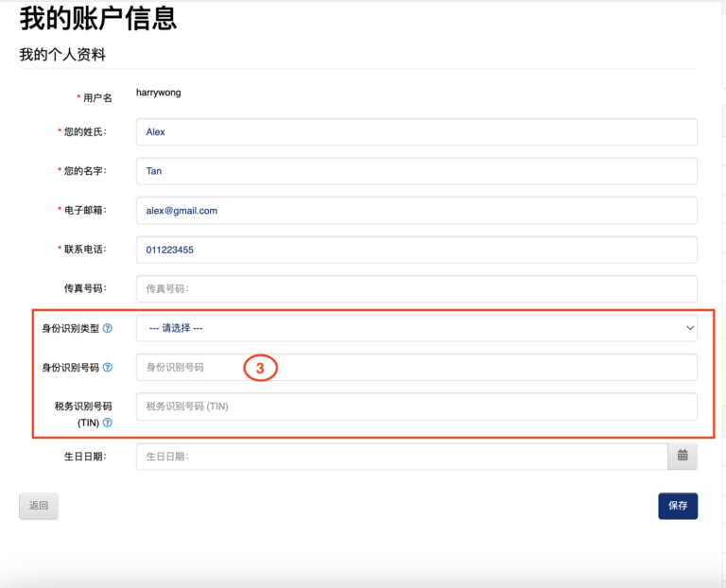Click the 电子邮箱 field with alex@gmail.com
The width and height of the screenshot is (726, 588).
(x=417, y=211)
